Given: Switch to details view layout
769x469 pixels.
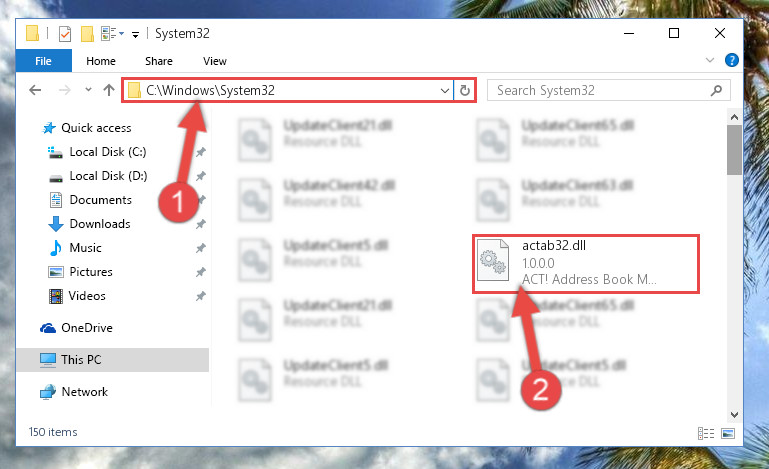Looking at the screenshot, I should click(706, 433).
